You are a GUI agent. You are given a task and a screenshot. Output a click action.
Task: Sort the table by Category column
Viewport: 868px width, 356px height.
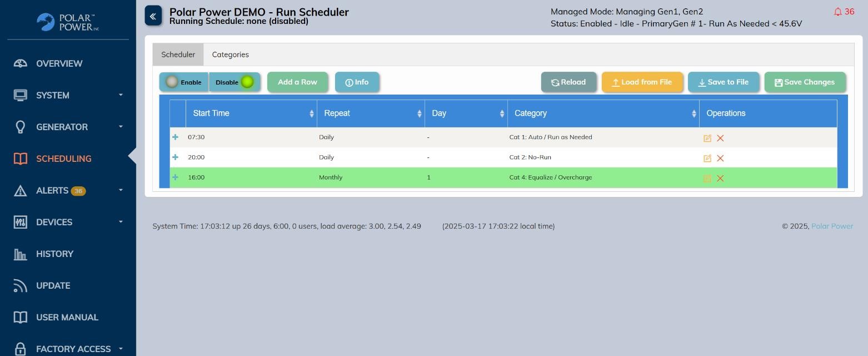coord(603,113)
